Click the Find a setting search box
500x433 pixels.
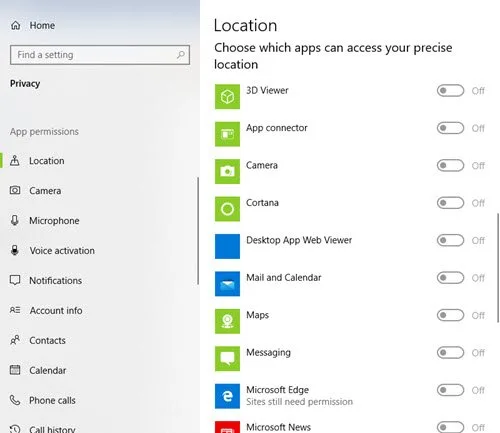point(100,55)
